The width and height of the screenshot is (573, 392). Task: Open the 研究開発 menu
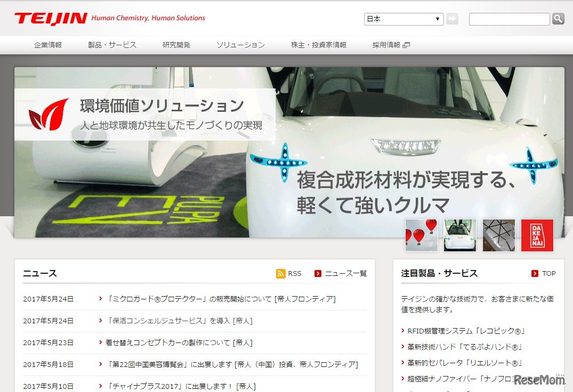pyautogui.click(x=176, y=45)
